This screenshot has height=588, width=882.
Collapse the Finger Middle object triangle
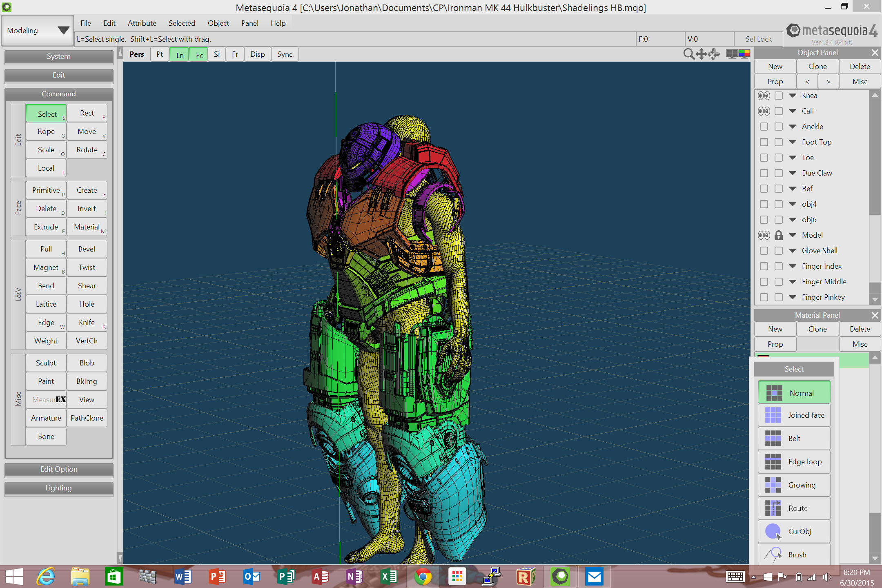793,282
